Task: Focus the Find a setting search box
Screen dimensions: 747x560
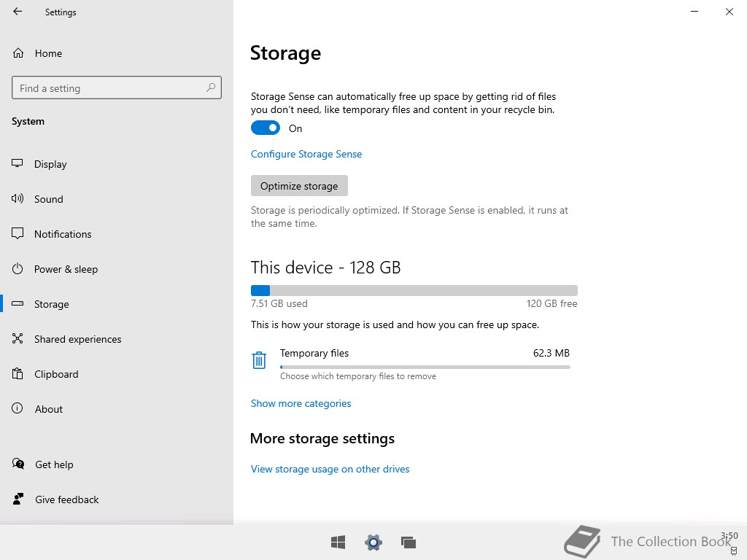Action: click(109, 88)
